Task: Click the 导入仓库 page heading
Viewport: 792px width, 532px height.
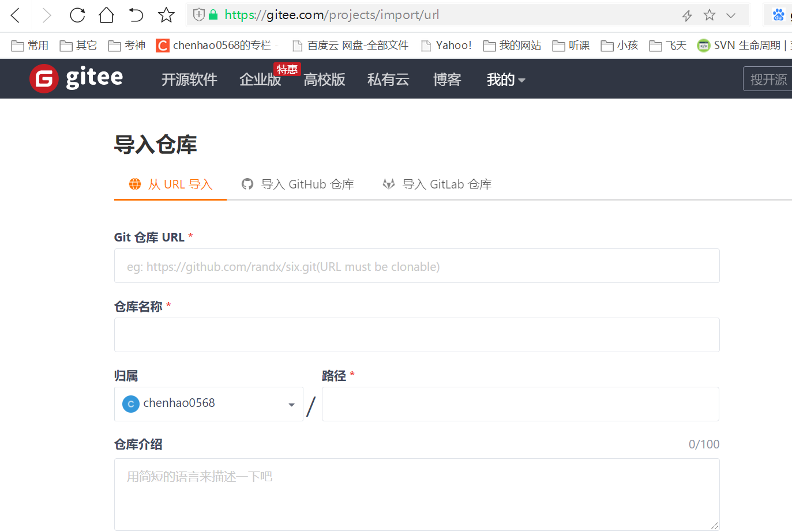Action: (x=156, y=144)
